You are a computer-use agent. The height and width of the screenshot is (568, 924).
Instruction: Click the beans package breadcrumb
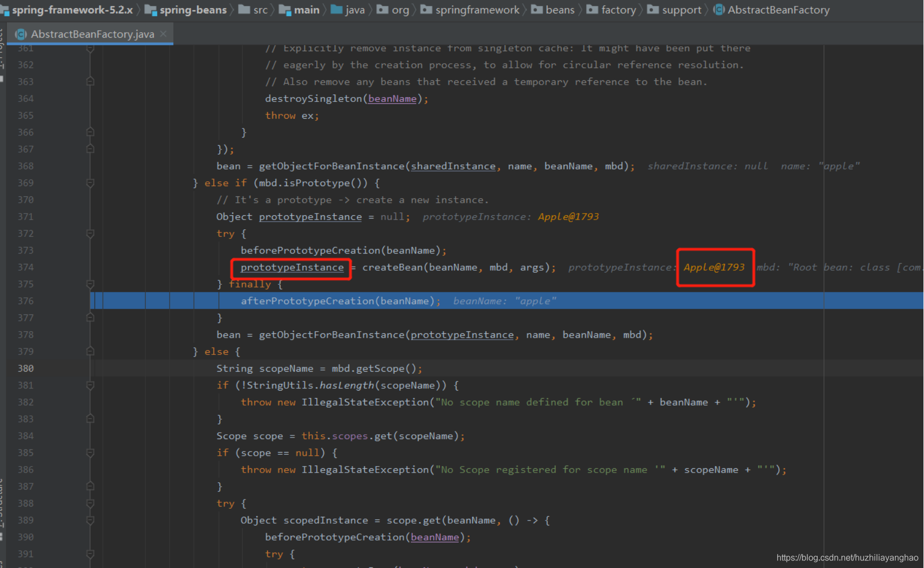coord(560,10)
